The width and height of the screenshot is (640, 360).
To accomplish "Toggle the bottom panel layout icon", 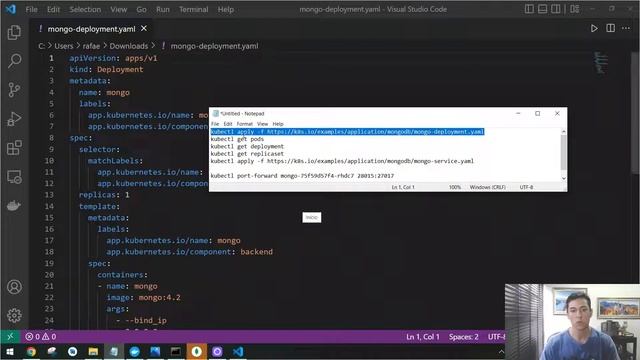I will pyautogui.click(x=542, y=9).
